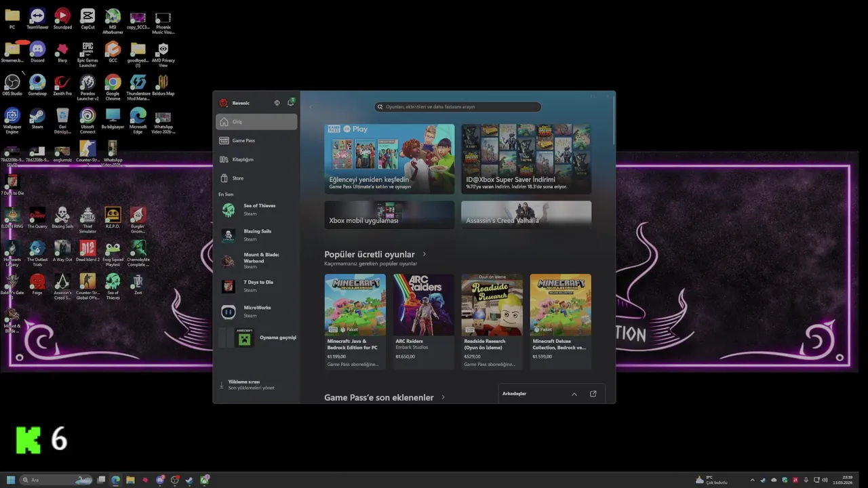Open Ubisoft Connect desktop icon
Image resolution: width=868 pixels, height=488 pixels.
point(87,121)
